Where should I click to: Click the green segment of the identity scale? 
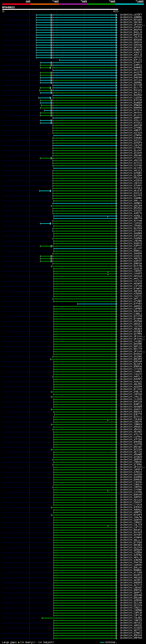click(x=101, y=4)
